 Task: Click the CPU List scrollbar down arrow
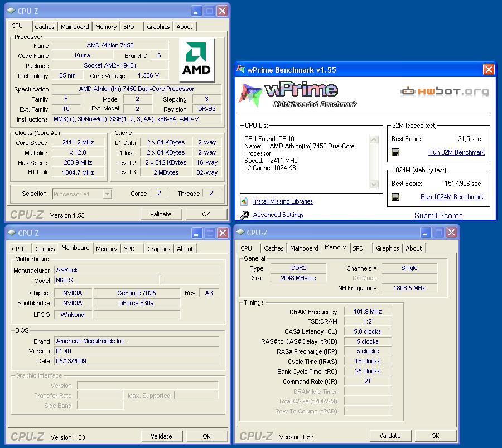click(x=374, y=185)
